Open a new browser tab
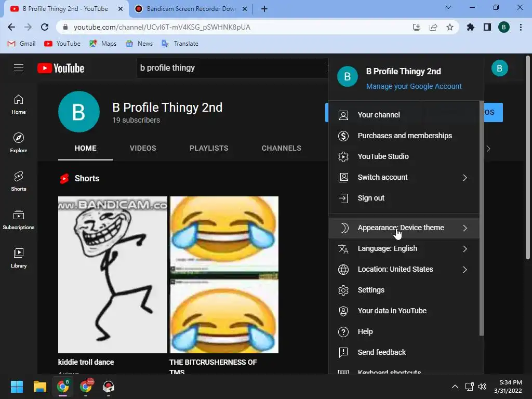The image size is (532, 399). click(264, 9)
